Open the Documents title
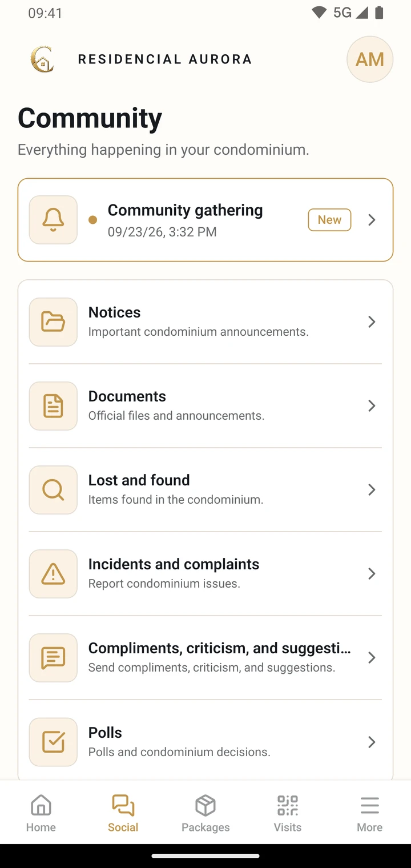411x868 pixels. click(x=127, y=396)
